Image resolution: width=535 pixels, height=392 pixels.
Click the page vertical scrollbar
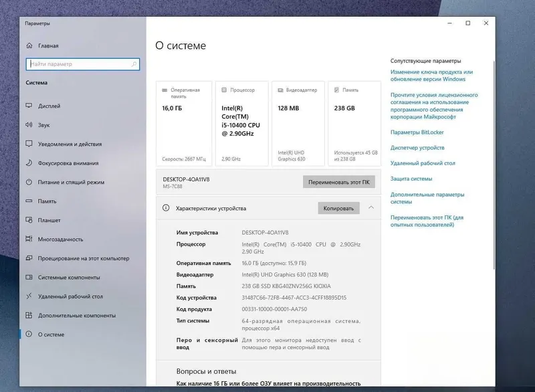click(x=494, y=165)
